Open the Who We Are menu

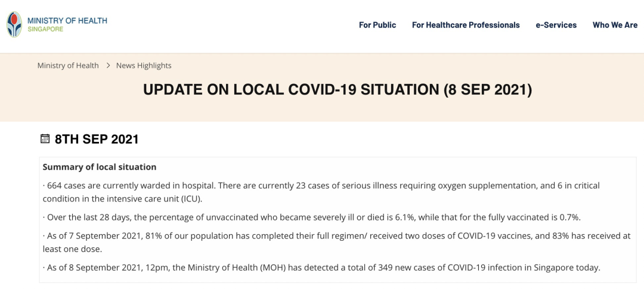point(615,25)
